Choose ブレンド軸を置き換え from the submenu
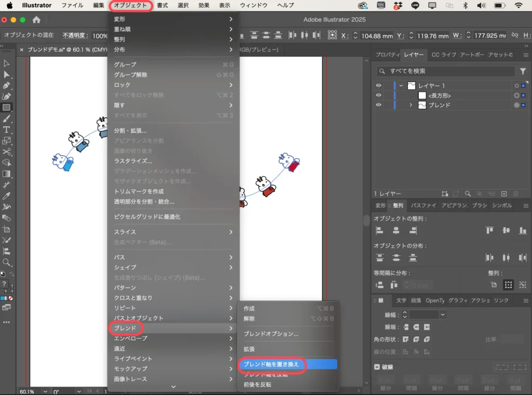This screenshot has width=532, height=395. pyautogui.click(x=273, y=365)
